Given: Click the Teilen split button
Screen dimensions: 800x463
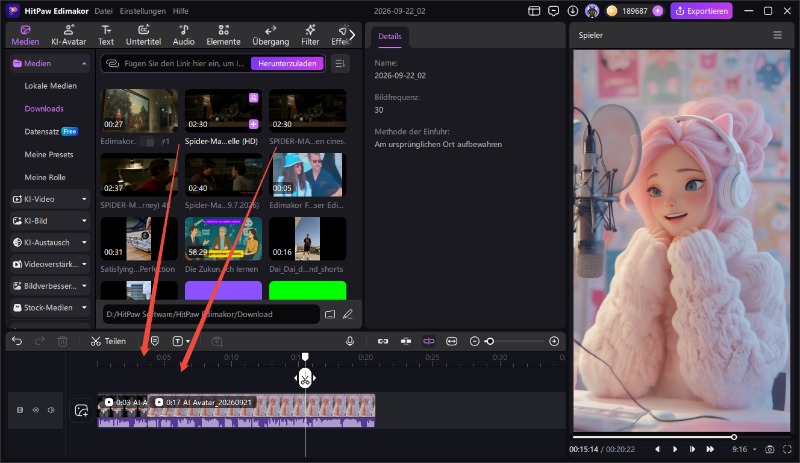Looking at the screenshot, I should pos(108,341).
